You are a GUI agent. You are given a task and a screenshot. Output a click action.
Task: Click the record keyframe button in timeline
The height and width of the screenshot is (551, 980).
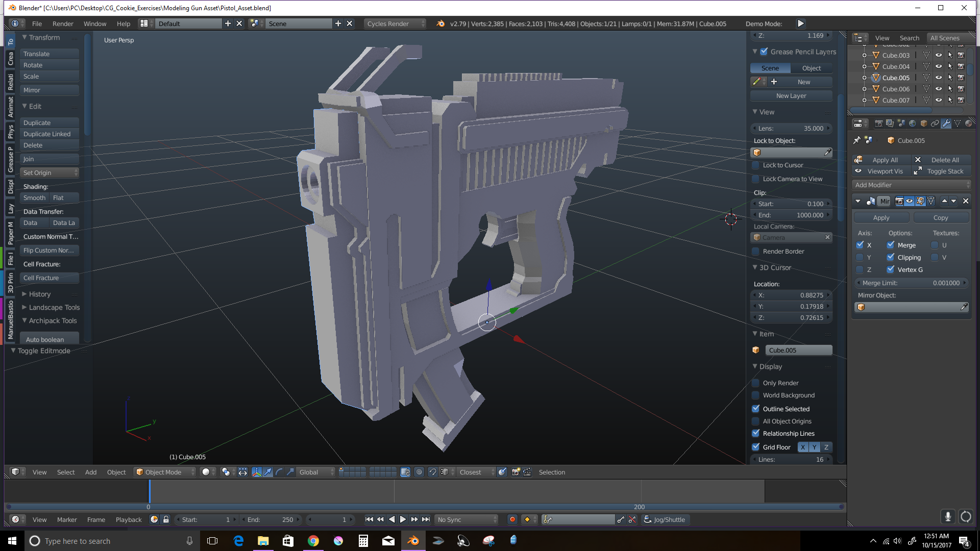(512, 519)
